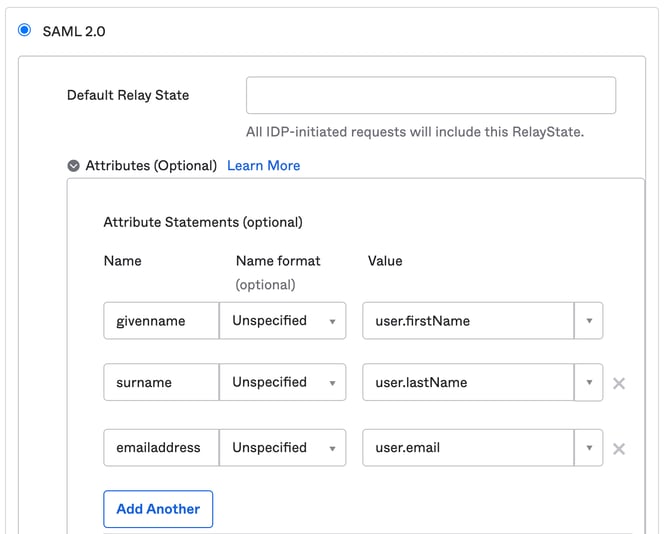Open Name format dropdown for givenname
Image resolution: width=670 pixels, height=534 pixels.
coord(282,321)
